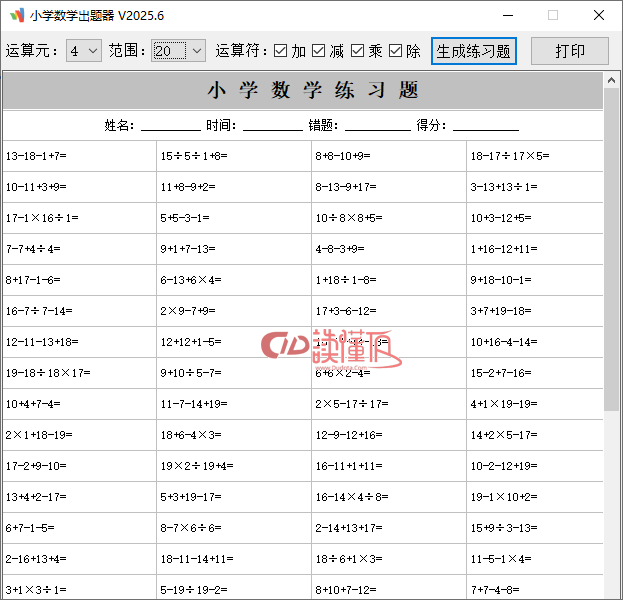Click the 生成练习题 button
This screenshot has width=623, height=600.
click(474, 51)
